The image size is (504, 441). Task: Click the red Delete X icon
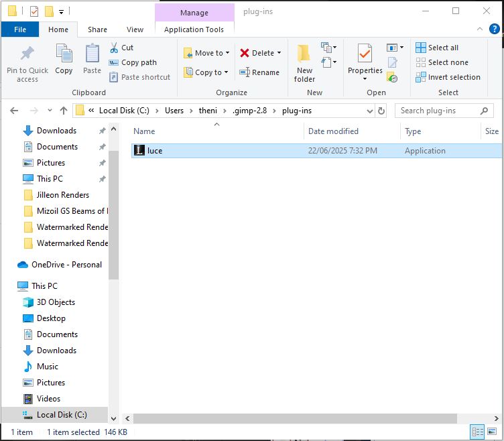coord(244,53)
